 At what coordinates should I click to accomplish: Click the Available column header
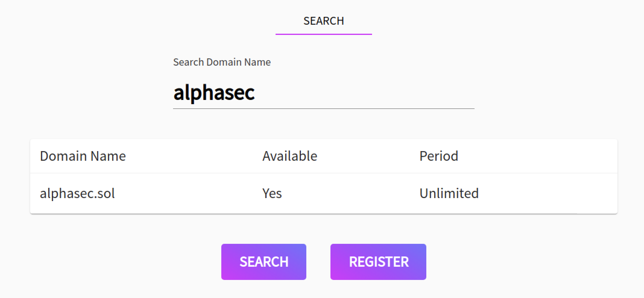tap(289, 156)
